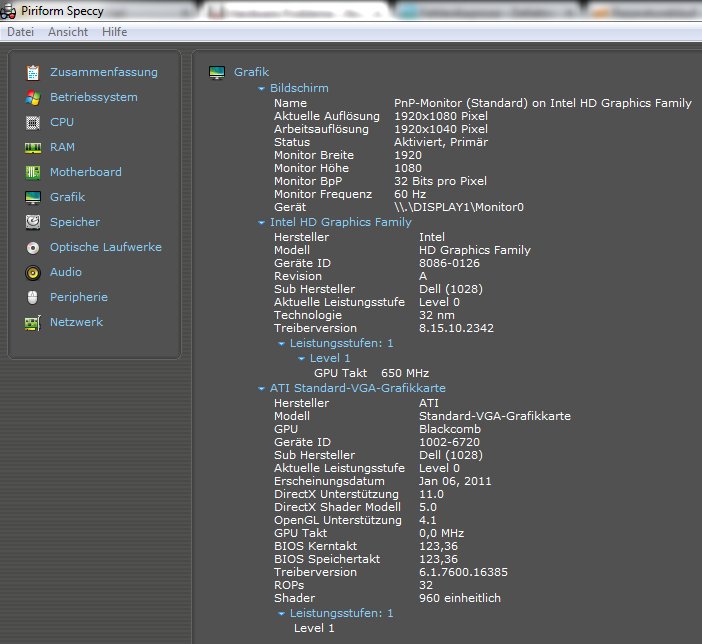This screenshot has height=644, width=702.
Task: Collapse ATI Leistungsstufen: 1 arrow
Action: [281, 614]
